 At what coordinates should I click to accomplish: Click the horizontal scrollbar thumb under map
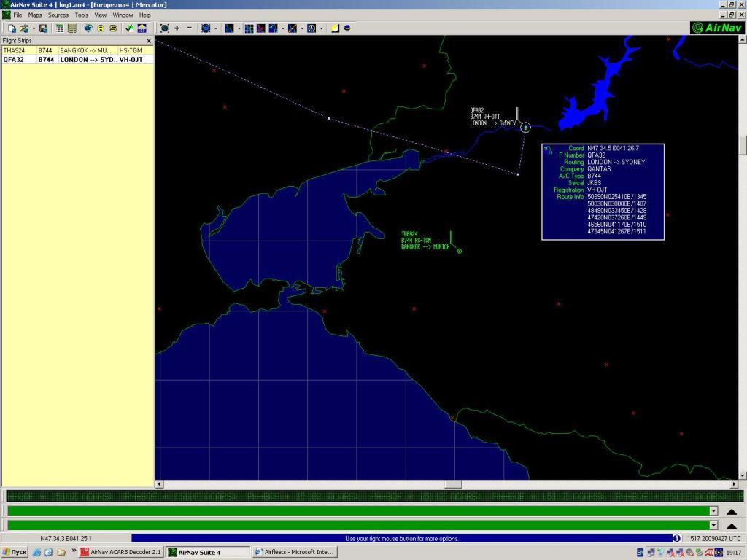[x=453, y=484]
